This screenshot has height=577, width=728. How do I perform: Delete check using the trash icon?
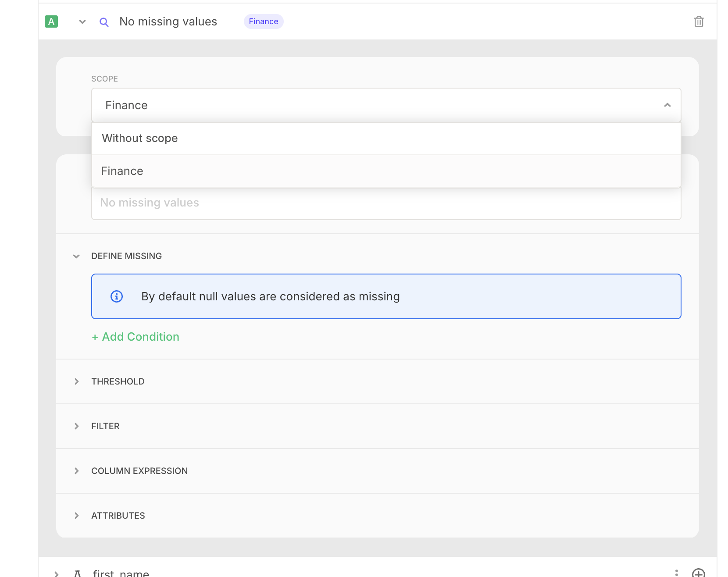pos(699,21)
